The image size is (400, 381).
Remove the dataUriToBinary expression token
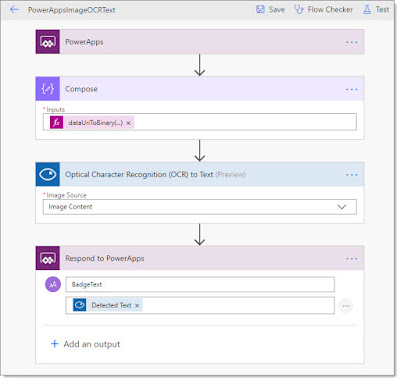point(128,123)
